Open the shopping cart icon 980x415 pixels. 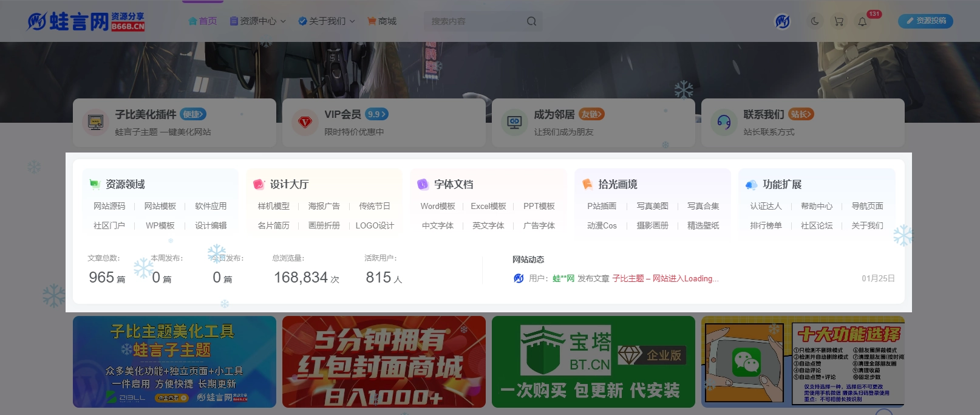pos(839,21)
